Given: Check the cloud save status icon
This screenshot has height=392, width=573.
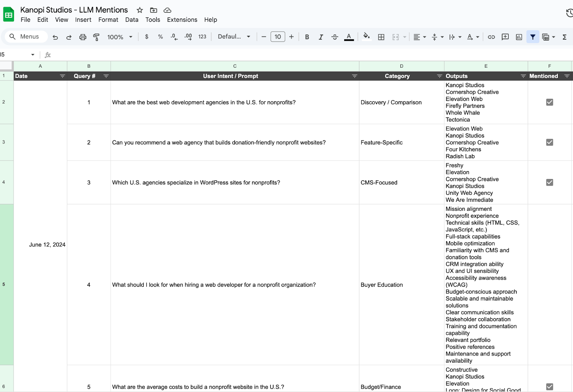Looking at the screenshot, I should [x=167, y=10].
